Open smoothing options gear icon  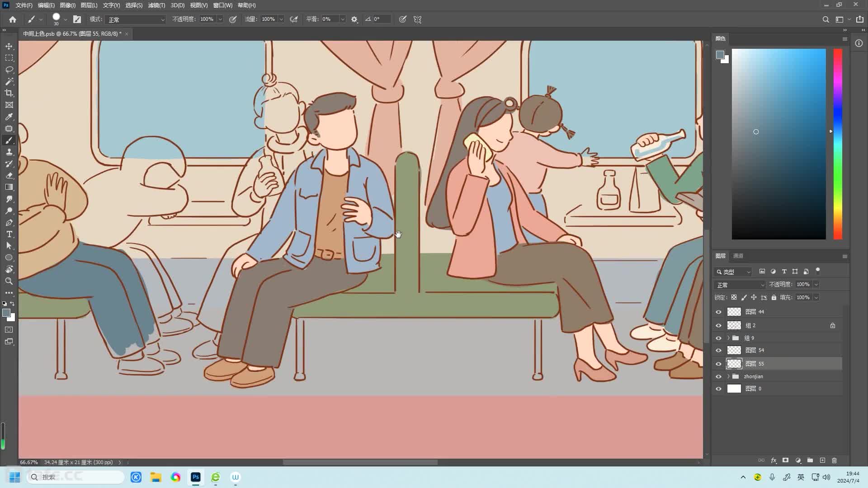354,19
